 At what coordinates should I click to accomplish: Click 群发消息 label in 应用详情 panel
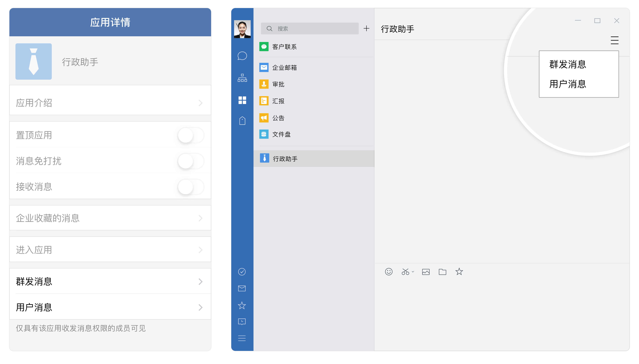pyautogui.click(x=34, y=282)
